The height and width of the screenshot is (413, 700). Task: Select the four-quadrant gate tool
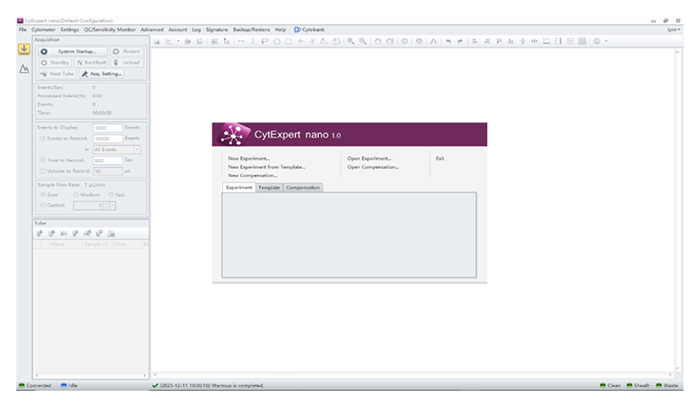click(x=300, y=42)
